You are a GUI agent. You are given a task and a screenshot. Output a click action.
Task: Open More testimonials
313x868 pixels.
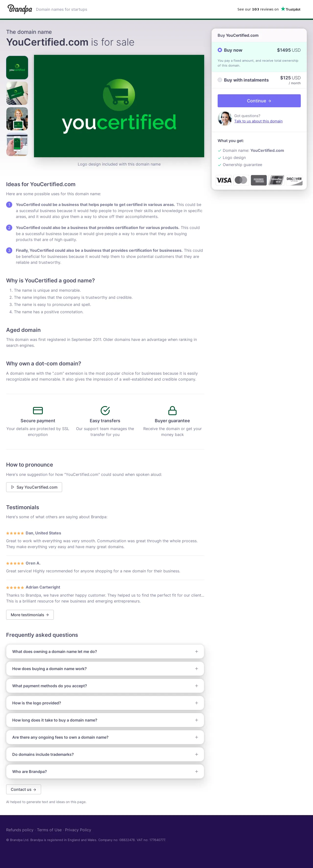tap(30, 615)
